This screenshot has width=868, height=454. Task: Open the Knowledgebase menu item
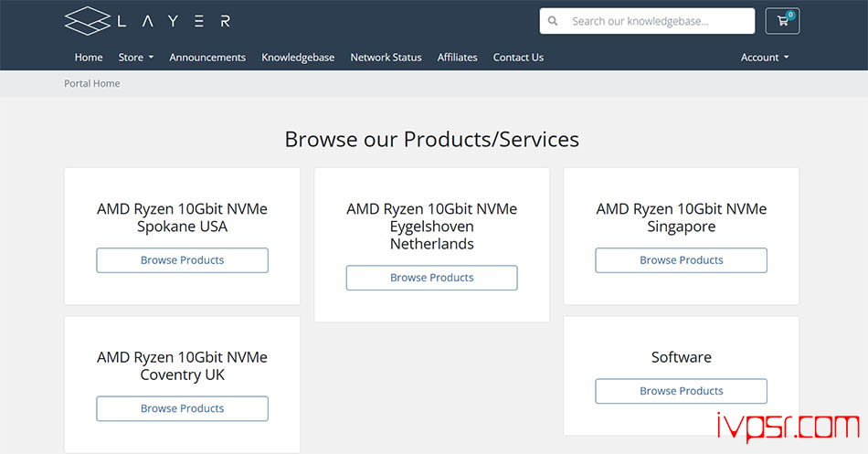297,58
